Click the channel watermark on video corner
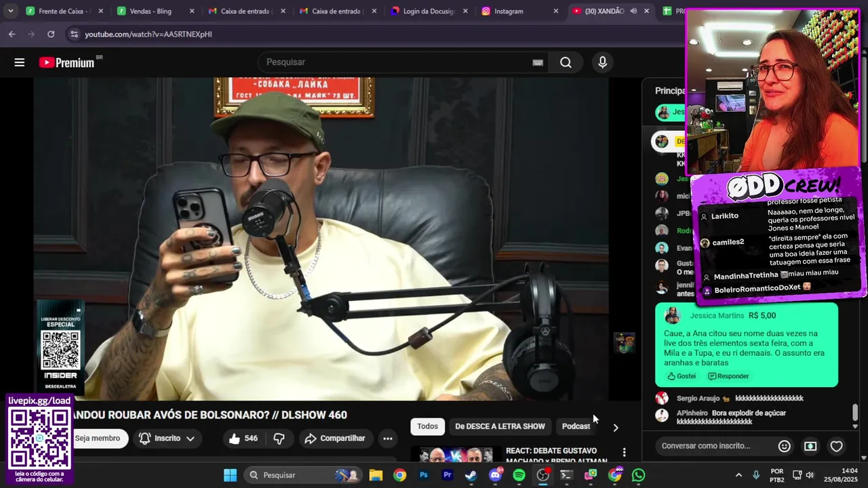The width and height of the screenshot is (868, 488). (x=625, y=343)
